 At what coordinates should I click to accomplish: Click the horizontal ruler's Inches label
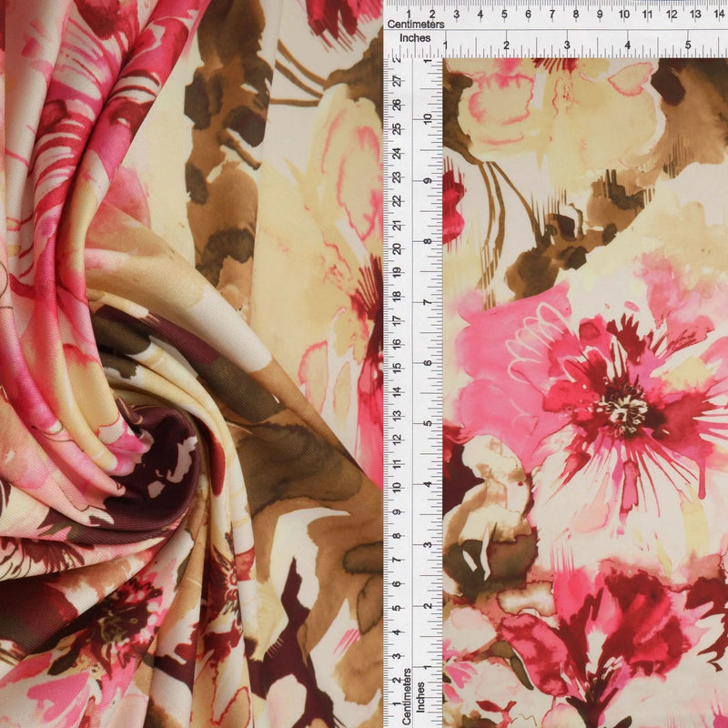tap(415, 38)
